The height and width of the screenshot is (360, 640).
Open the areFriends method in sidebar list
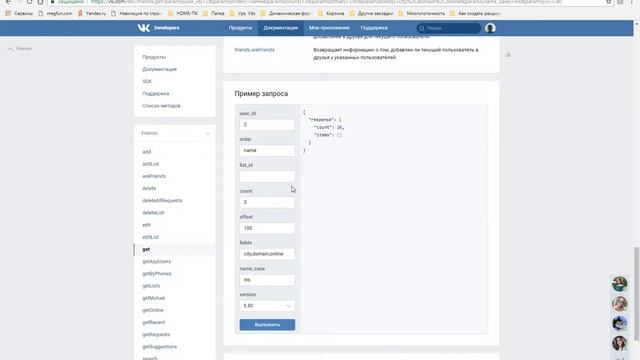pyautogui.click(x=154, y=176)
